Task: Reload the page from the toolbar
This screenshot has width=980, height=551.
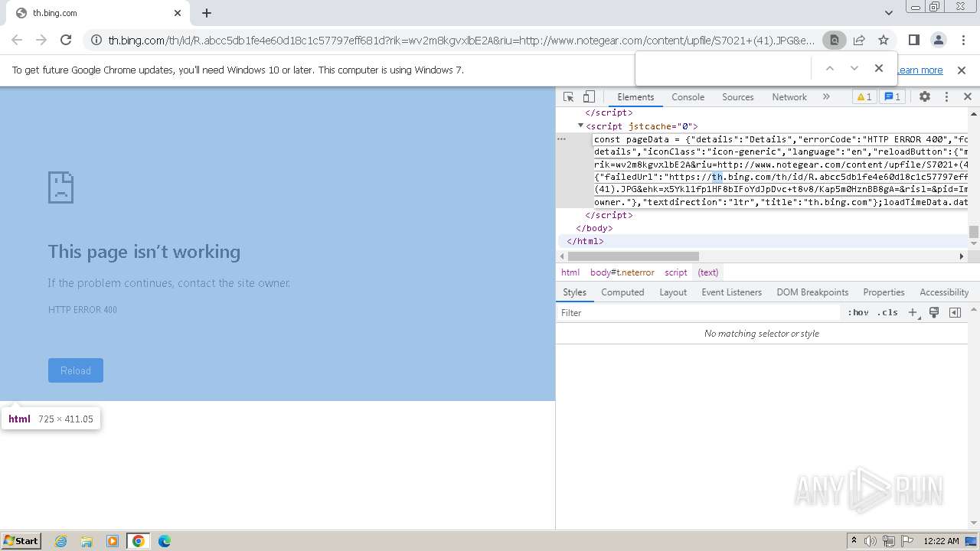Action: (66, 40)
